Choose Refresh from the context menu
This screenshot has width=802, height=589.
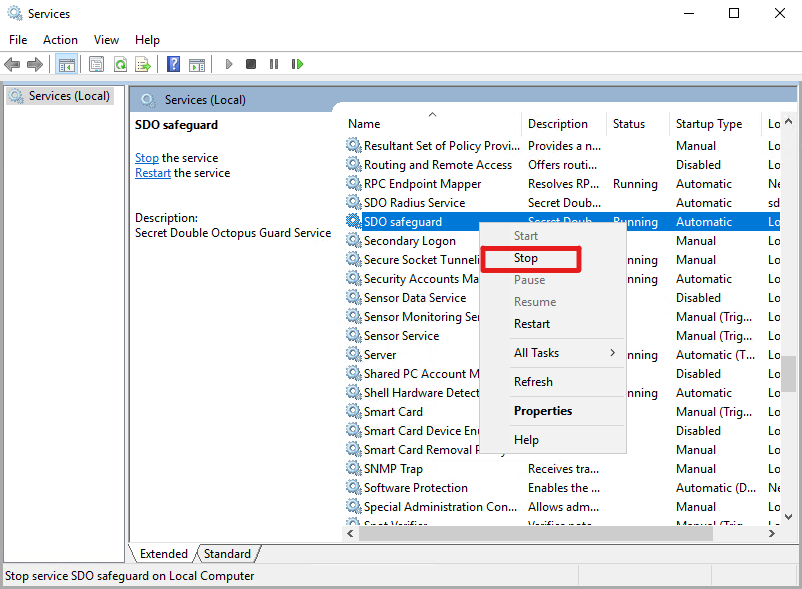[x=552, y=382]
